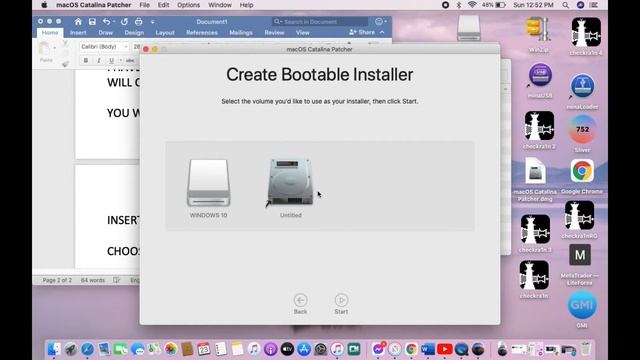Open YouTube from the Dock
Viewport: 640px width, 360px height.
(x=444, y=349)
